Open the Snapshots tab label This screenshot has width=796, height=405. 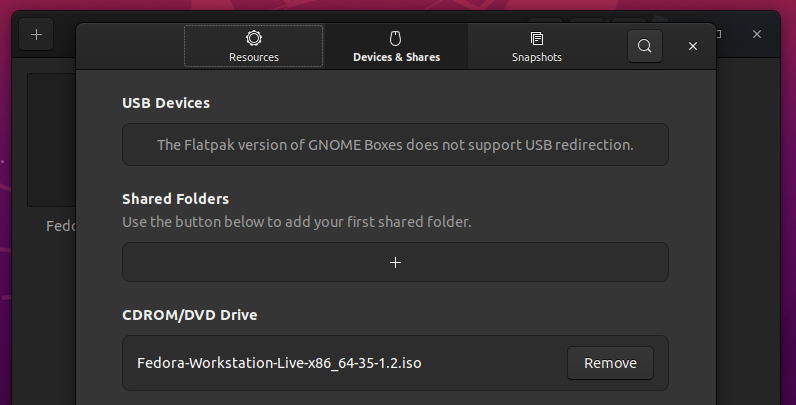coord(537,57)
